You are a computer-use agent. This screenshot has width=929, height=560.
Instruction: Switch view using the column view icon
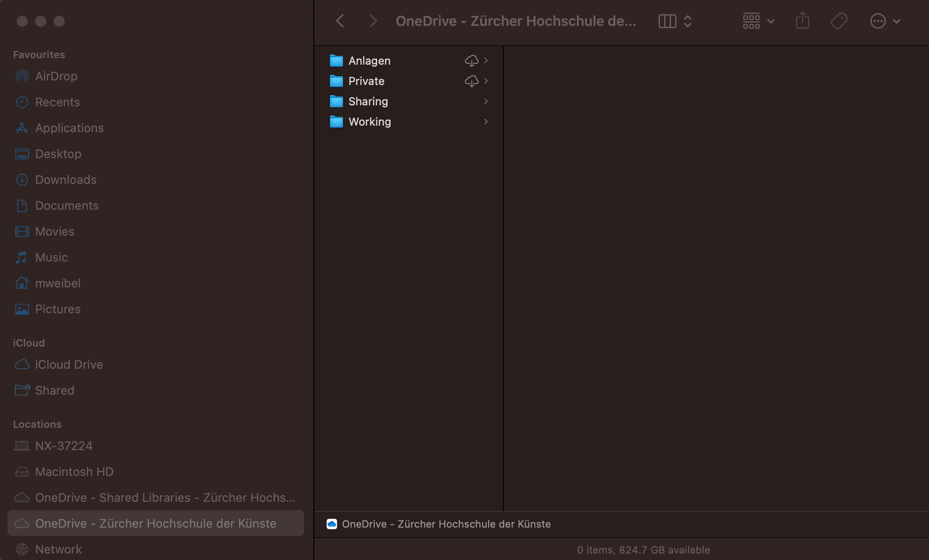(667, 21)
